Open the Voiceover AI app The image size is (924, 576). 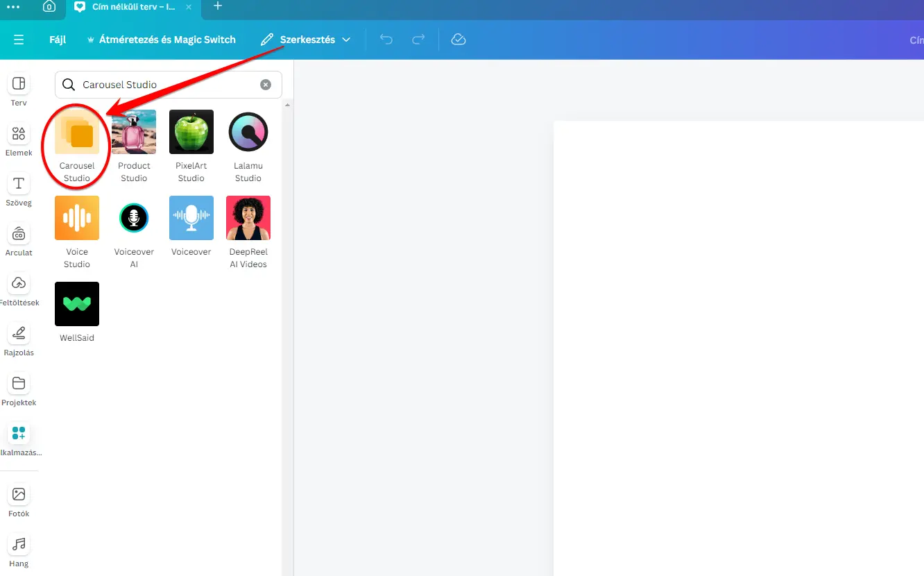tap(134, 232)
